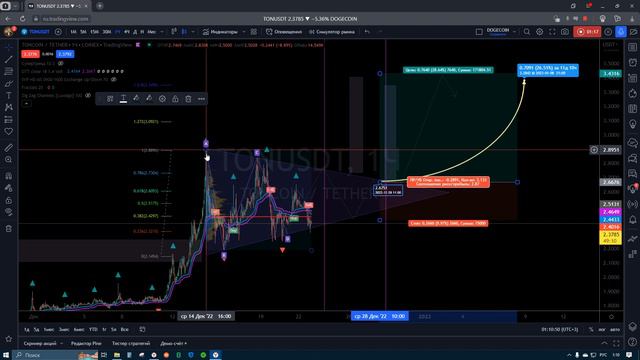Image resolution: width=640 pixels, height=360 pixels.
Task: Open the time interval dropdown arrow
Action: point(162,32)
